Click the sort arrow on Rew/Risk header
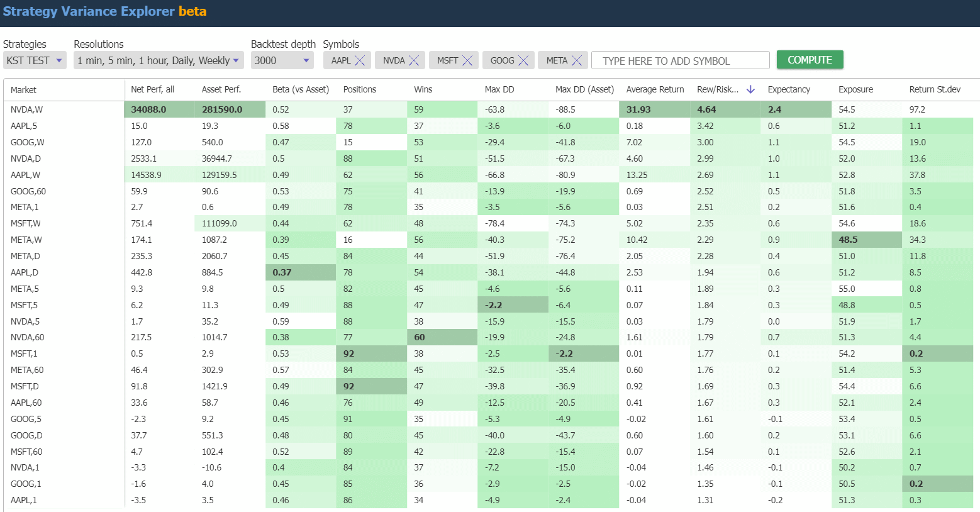This screenshot has width=980, height=512. (750, 89)
